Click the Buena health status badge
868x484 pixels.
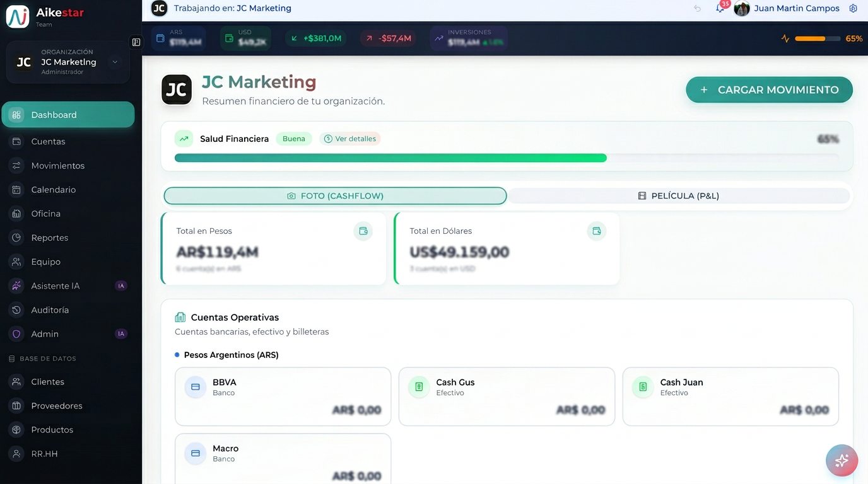294,139
